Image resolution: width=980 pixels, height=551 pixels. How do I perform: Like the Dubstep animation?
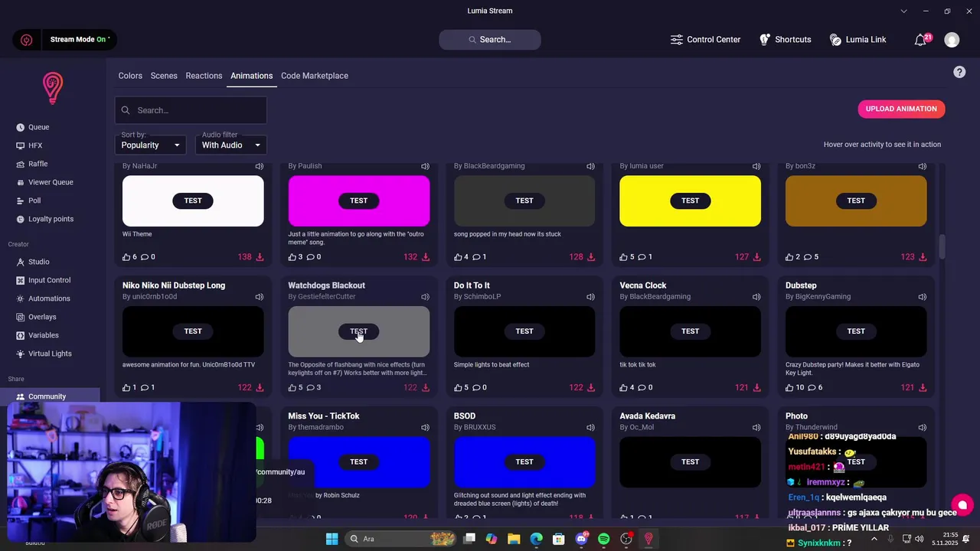click(790, 387)
